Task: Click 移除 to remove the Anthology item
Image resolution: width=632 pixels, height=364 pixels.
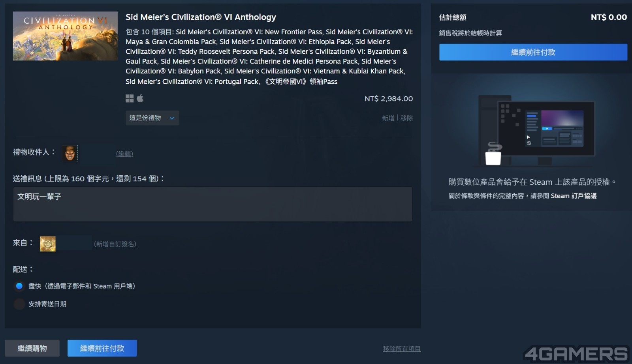Action: point(406,118)
